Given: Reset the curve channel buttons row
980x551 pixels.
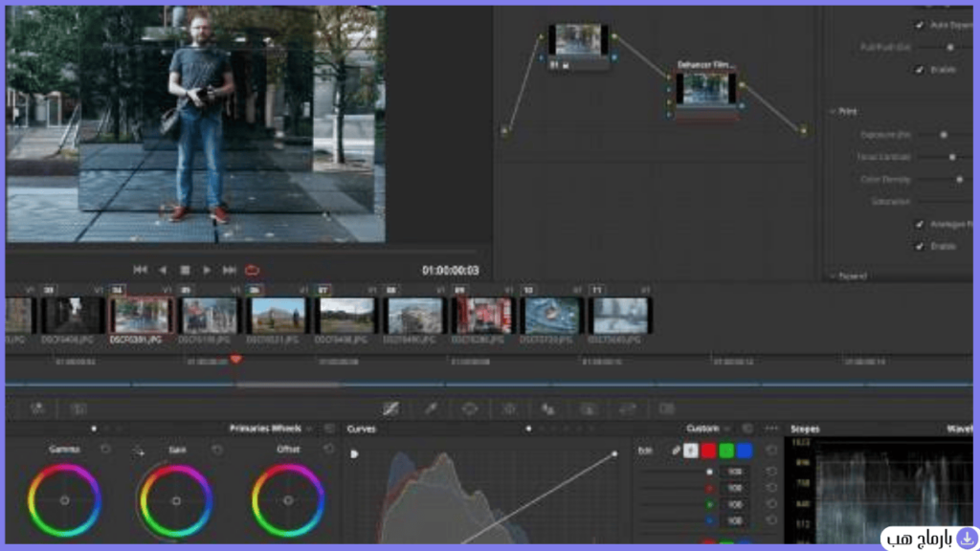Looking at the screenshot, I should point(771,450).
